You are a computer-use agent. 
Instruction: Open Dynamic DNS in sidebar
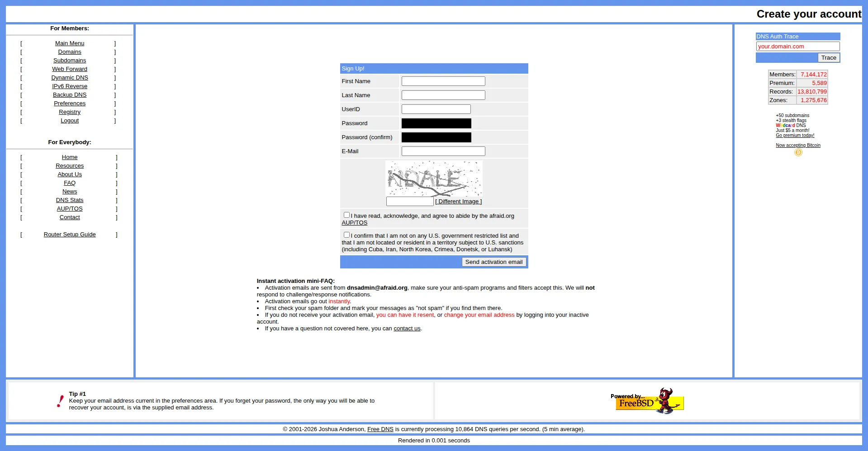pos(70,78)
